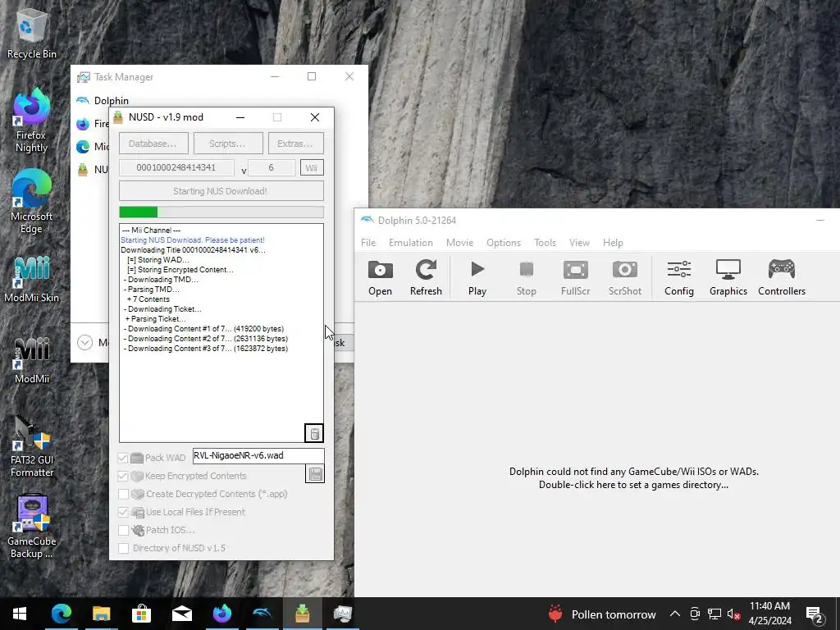This screenshot has width=840, height=630.
Task: Open Edge from the taskbar
Action: point(61,614)
